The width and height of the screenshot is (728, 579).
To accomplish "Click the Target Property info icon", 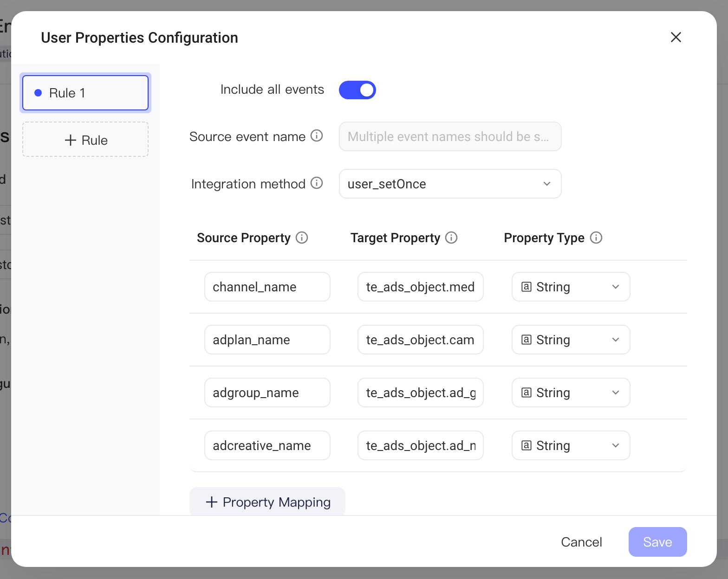I will 451,238.
